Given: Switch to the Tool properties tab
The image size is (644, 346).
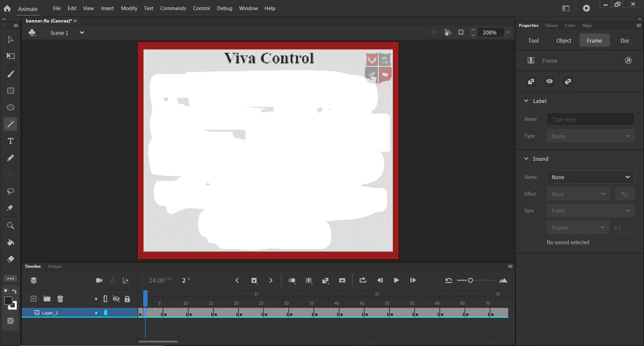Looking at the screenshot, I should [x=533, y=41].
